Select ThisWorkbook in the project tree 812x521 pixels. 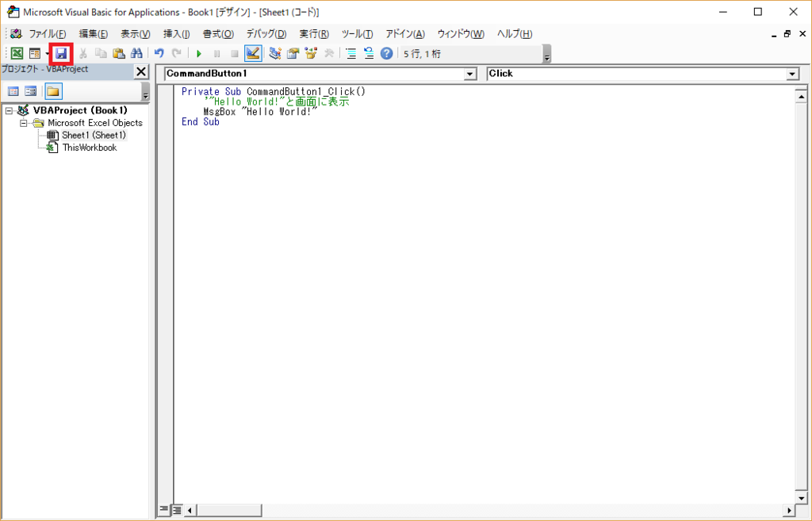click(x=90, y=147)
